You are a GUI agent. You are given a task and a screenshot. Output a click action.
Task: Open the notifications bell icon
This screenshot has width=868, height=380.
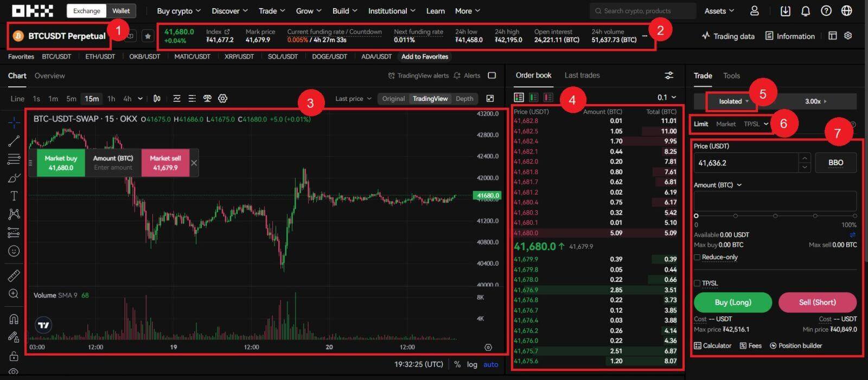[806, 11]
